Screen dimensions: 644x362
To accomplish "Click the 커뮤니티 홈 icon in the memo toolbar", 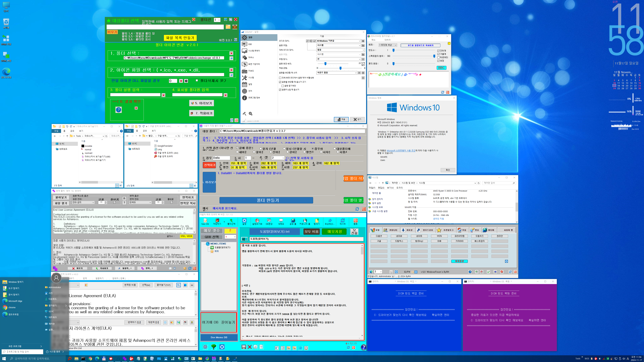I will point(305,222).
